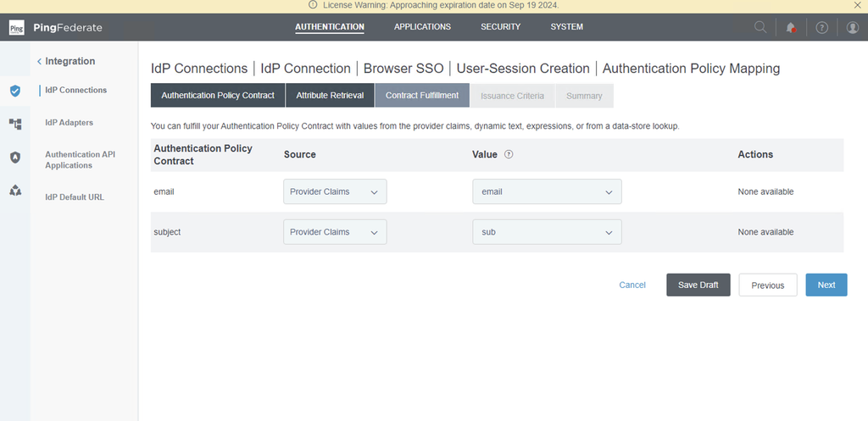The image size is (868, 421).
Task: Open the help question mark icon
Action: [822, 27]
